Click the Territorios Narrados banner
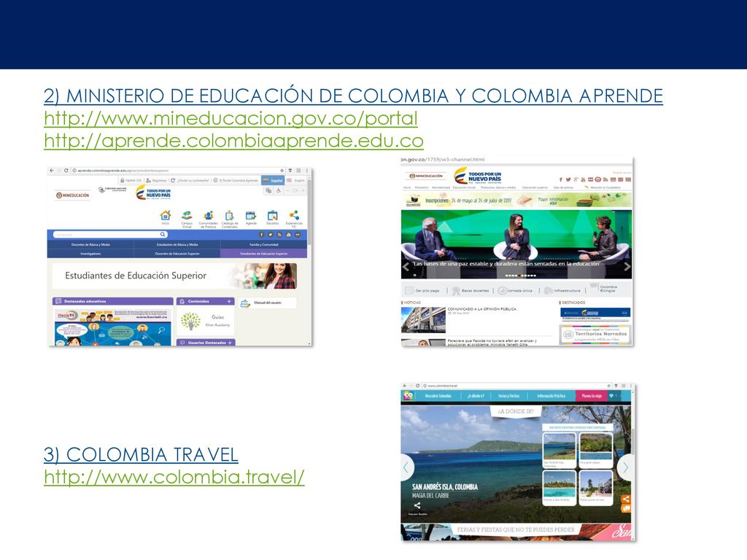The height and width of the screenshot is (560, 747). coord(595,334)
